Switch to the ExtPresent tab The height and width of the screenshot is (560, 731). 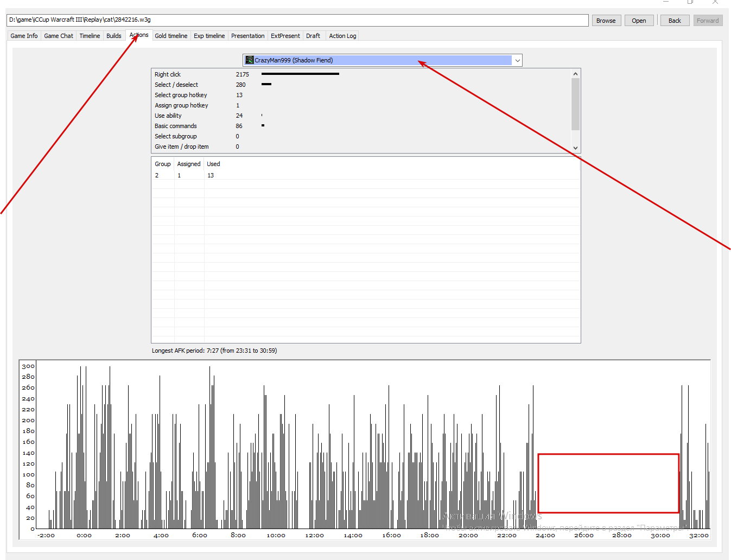pyautogui.click(x=285, y=36)
